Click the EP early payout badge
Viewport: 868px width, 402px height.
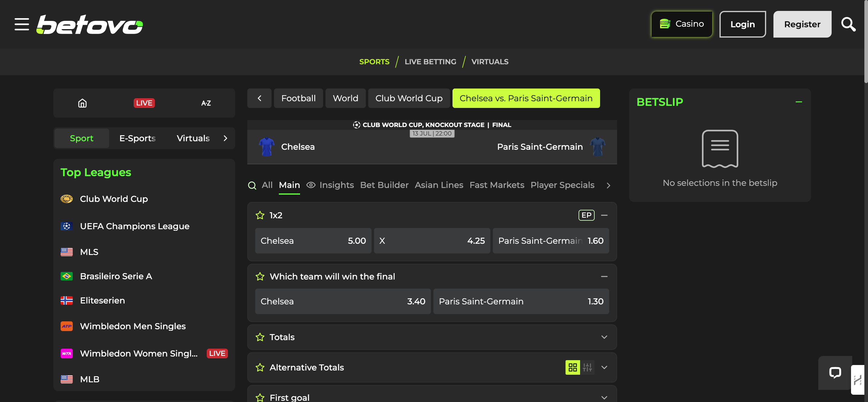(586, 215)
